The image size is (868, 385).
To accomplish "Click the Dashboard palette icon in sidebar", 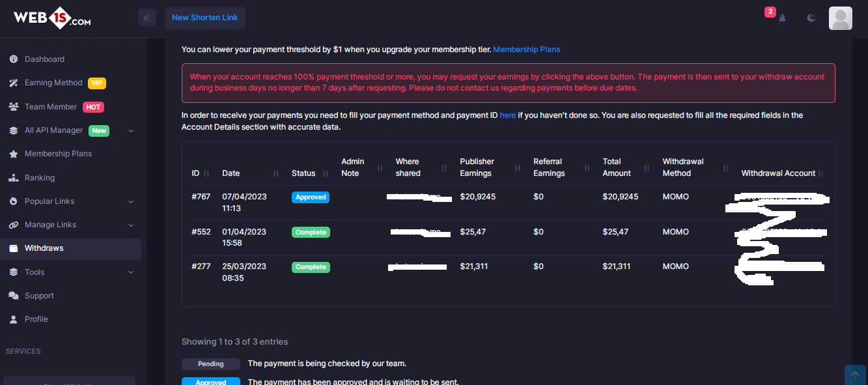I will click(14, 59).
